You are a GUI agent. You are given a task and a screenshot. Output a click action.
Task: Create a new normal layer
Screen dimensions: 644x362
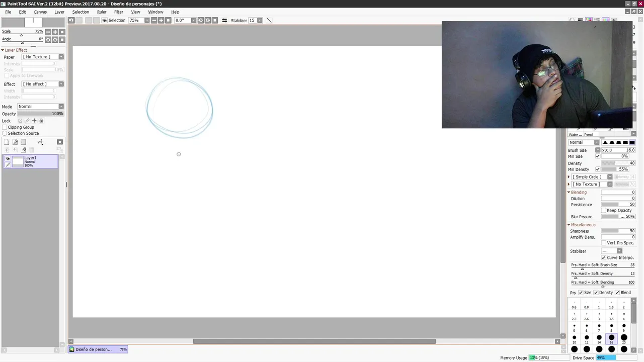[7, 142]
